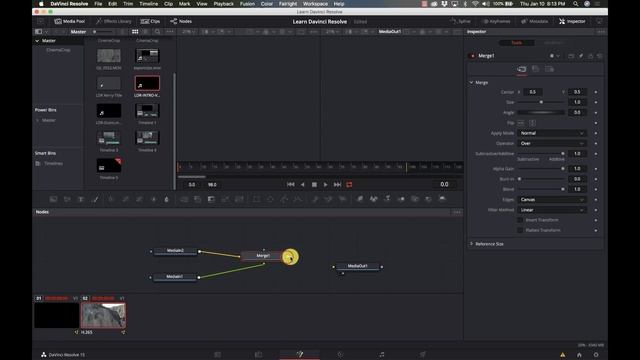Adjust the Alpha Gain slider
Viewport: 640px width, 360px height.
click(541, 169)
